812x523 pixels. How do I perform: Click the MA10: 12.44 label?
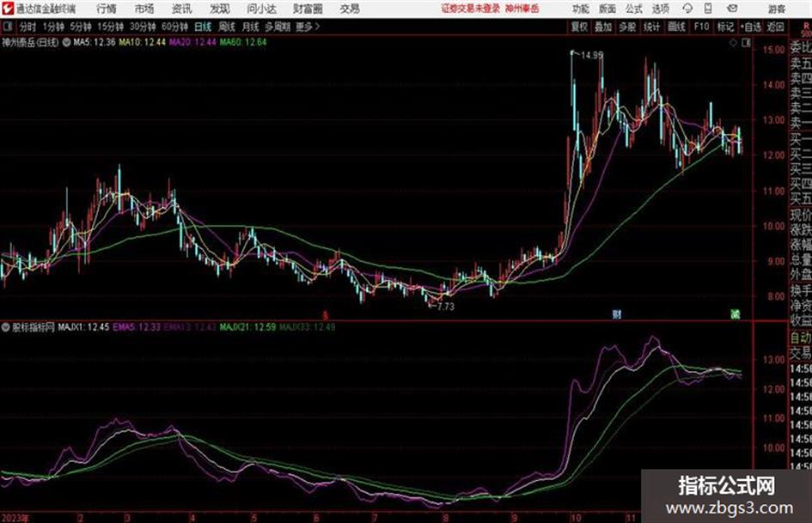coord(142,42)
